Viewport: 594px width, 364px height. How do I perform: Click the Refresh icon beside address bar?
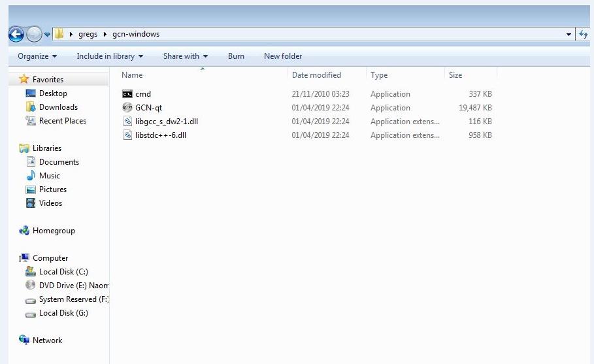pos(584,35)
